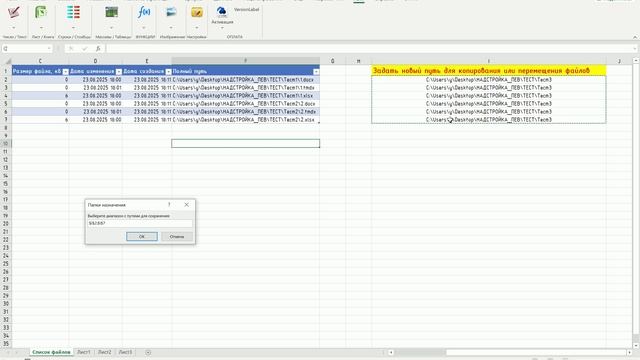
Task: Open the ФУНКЦИИ f(x) ribbon icon
Action: tap(144, 12)
